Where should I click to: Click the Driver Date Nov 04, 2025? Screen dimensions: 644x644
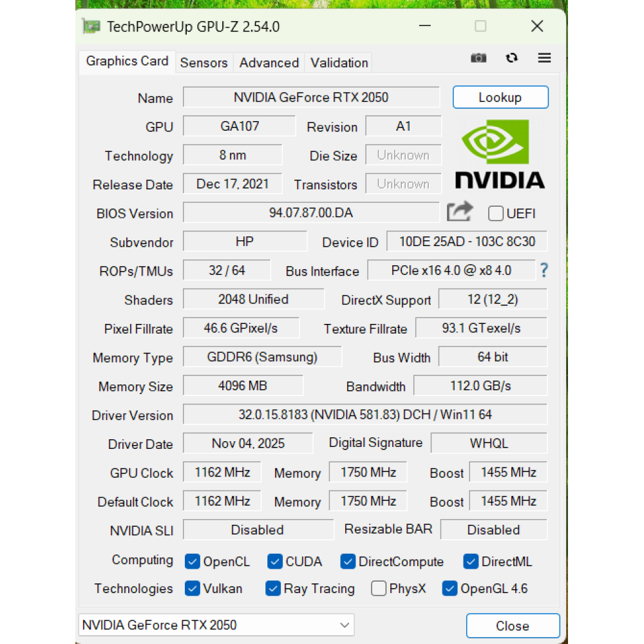point(248,444)
